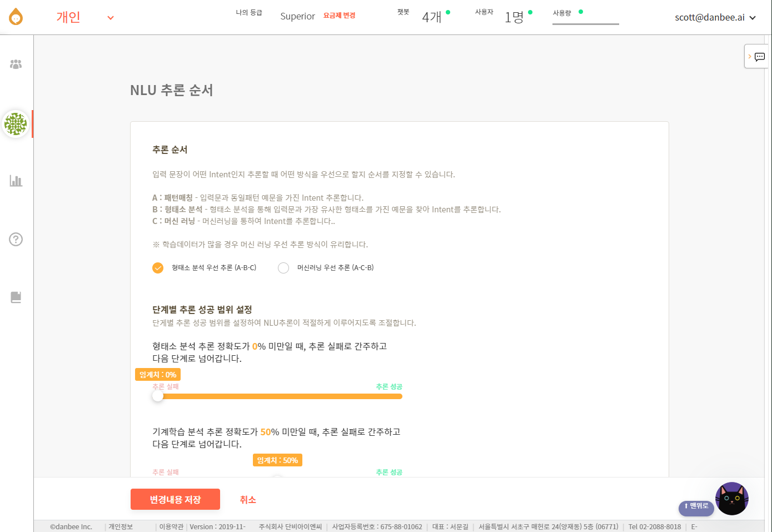Select the green chatbot avatar in sidebar
The width and height of the screenshot is (772, 532).
(16, 123)
